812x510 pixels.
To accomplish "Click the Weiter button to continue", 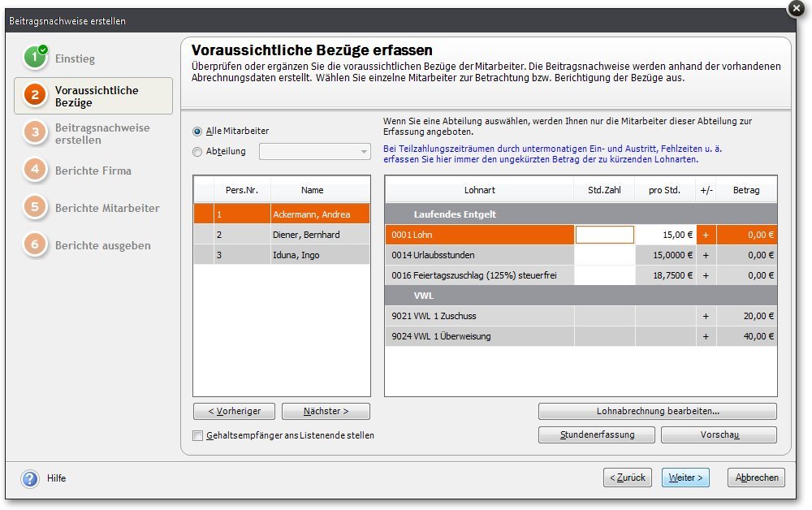I will (686, 478).
